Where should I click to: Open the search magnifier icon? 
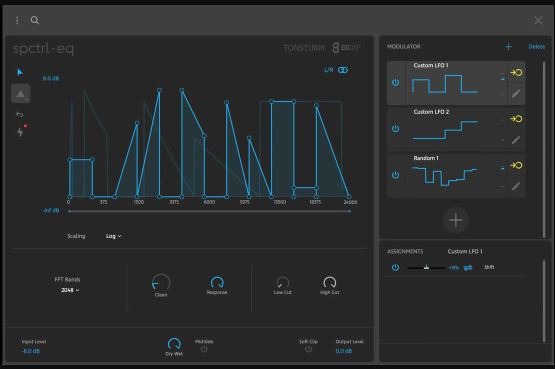35,20
